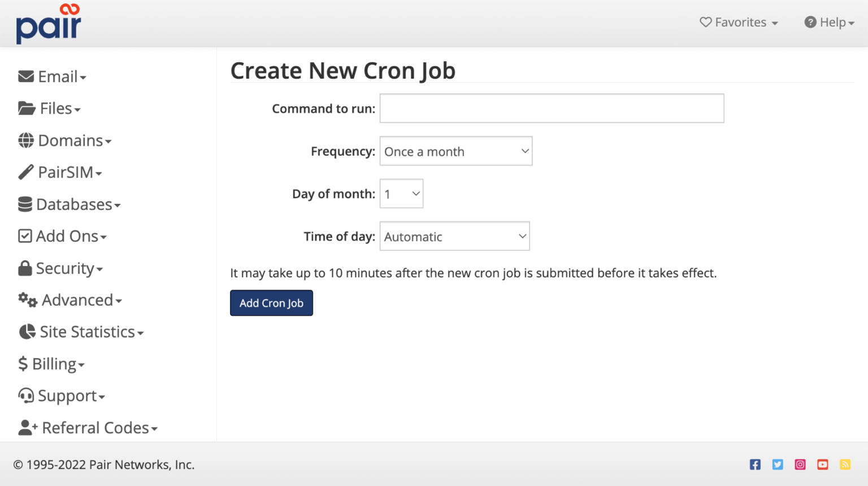Select the Site Statistics pie chart icon

point(26,332)
